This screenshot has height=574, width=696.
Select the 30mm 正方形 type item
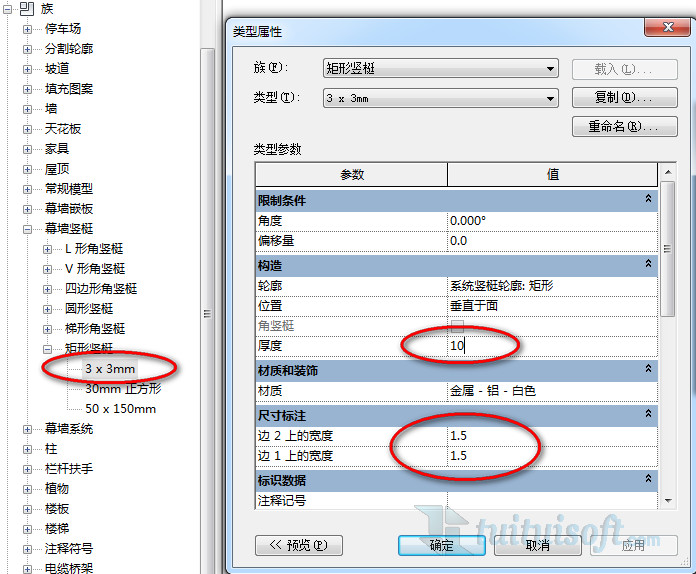coord(122,389)
